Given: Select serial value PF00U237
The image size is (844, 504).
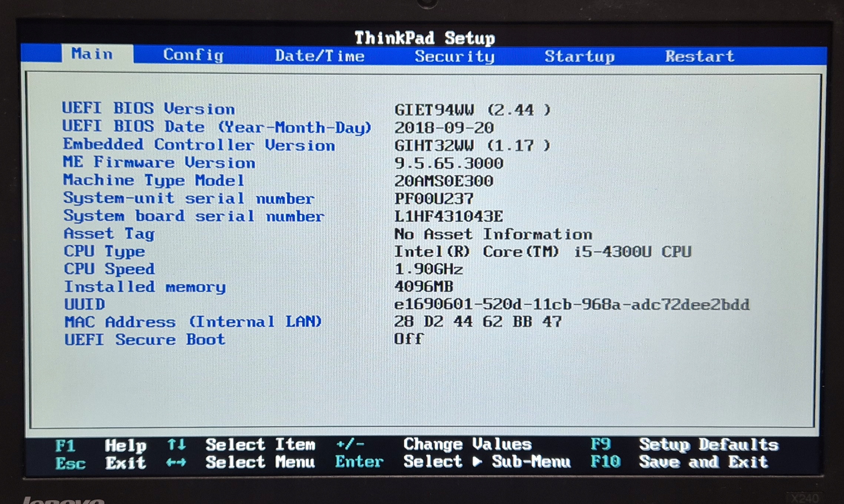Looking at the screenshot, I should pos(434,199).
